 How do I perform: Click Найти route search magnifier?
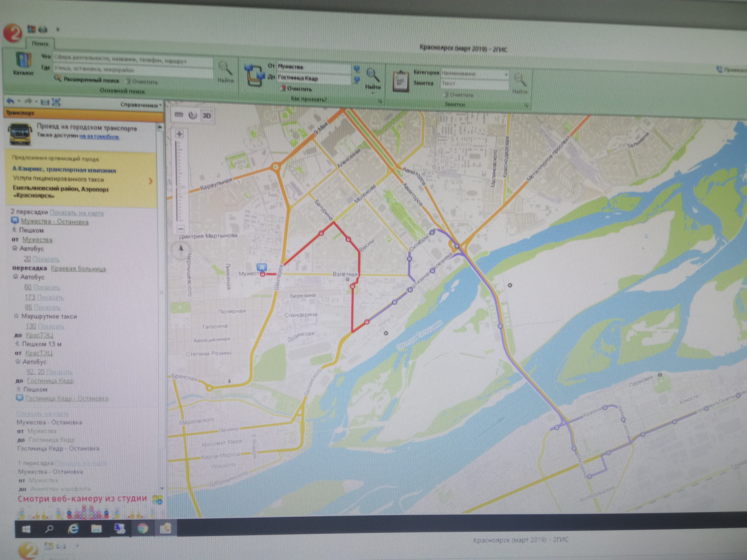point(373,78)
